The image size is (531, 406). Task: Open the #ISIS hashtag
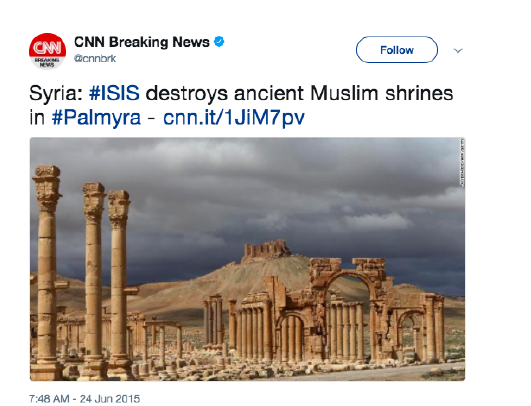point(114,93)
